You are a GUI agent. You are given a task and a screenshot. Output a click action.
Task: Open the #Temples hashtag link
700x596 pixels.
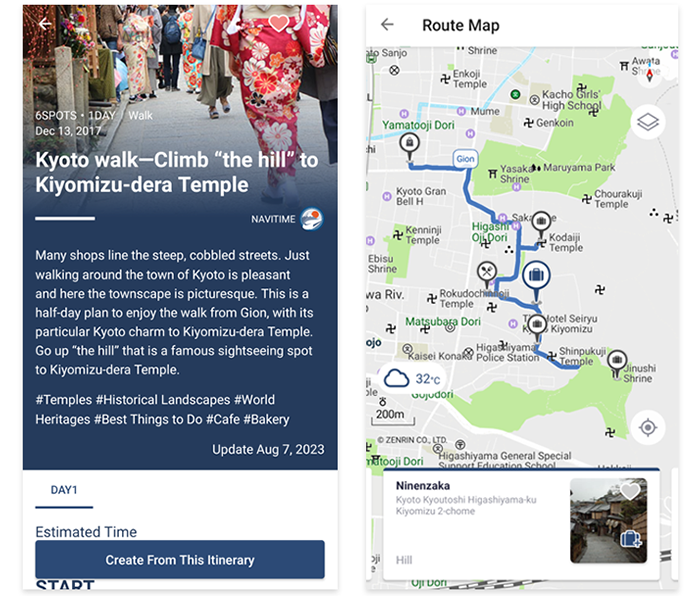[x=63, y=398]
